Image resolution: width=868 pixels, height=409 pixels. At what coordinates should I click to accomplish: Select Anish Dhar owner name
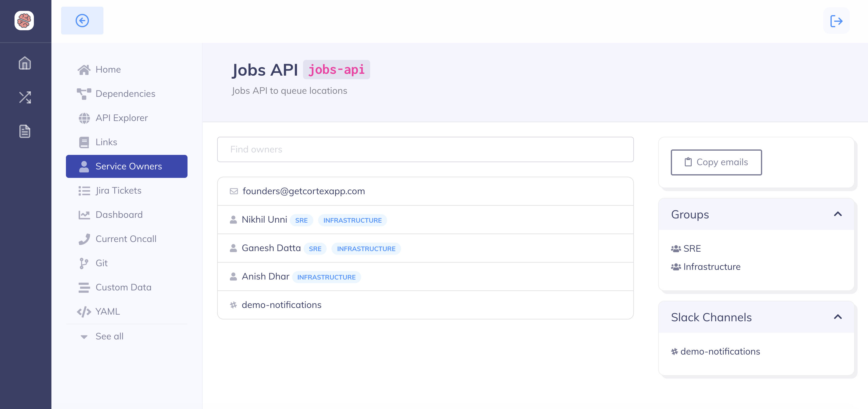(266, 276)
